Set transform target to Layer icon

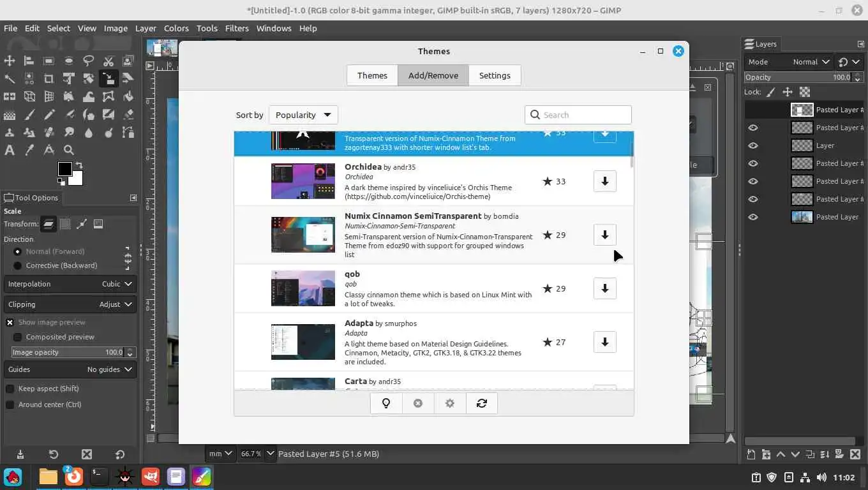[49, 224]
